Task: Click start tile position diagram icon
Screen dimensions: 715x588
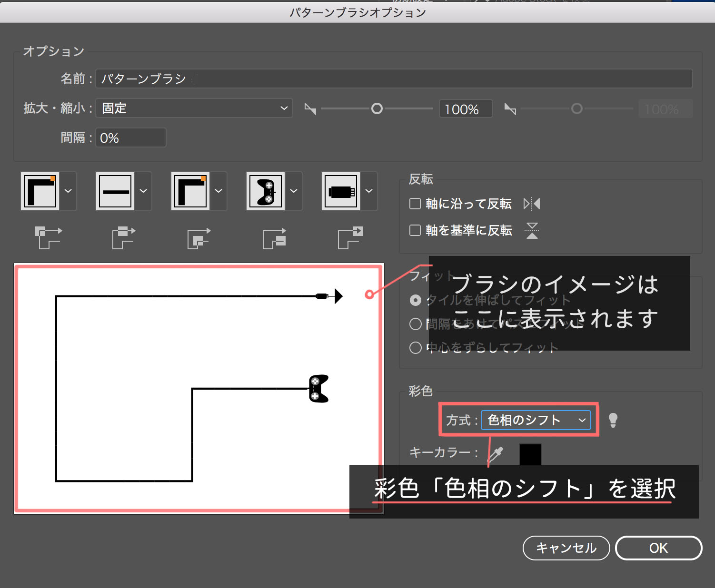Action: tap(274, 238)
